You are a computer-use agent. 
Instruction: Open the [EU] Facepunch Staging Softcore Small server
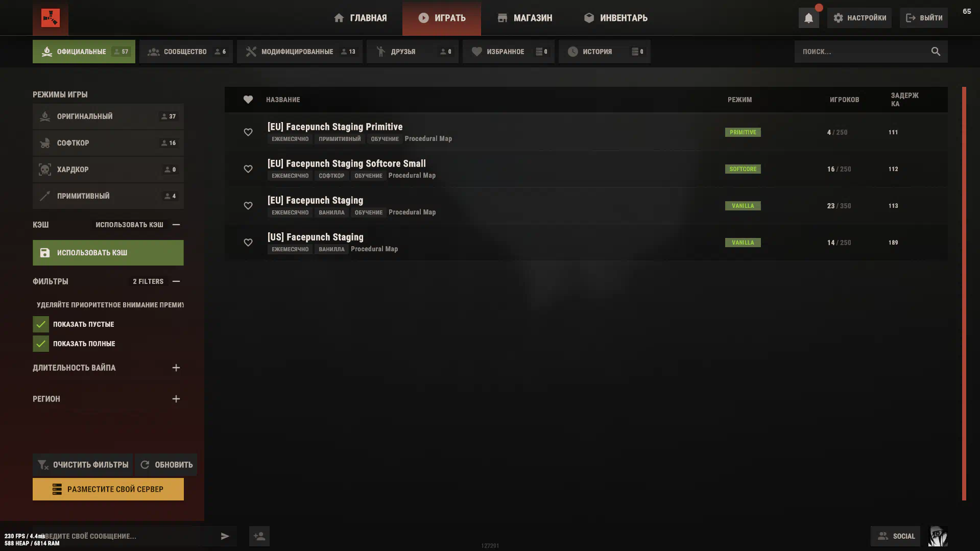coord(586,169)
